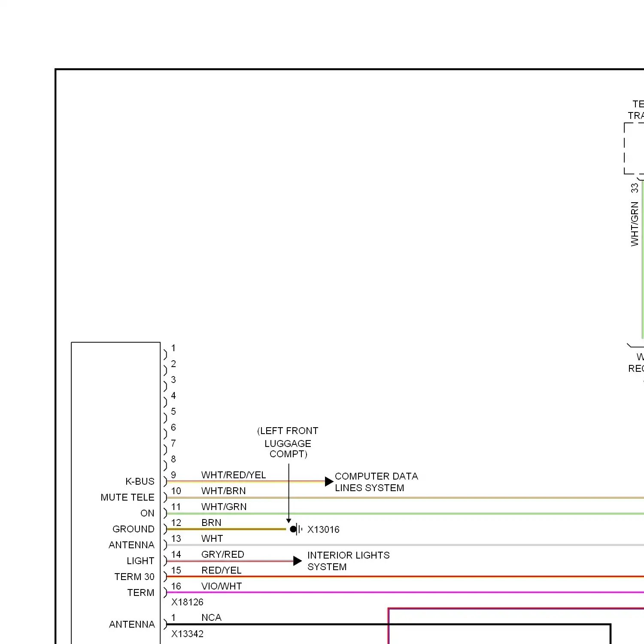Click the GRY/RED wire label
The height and width of the screenshot is (644, 644).
click(x=223, y=554)
